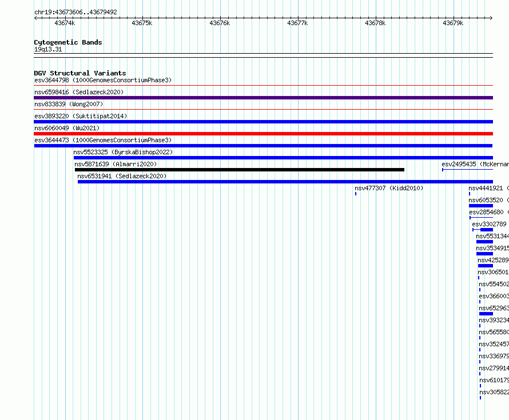Open the label starting nsv425289
The image size is (509, 420).
click(493, 260)
